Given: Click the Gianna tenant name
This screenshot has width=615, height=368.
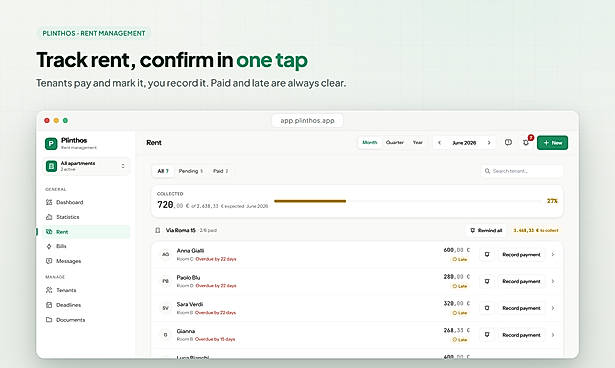Looking at the screenshot, I should coord(186,331).
